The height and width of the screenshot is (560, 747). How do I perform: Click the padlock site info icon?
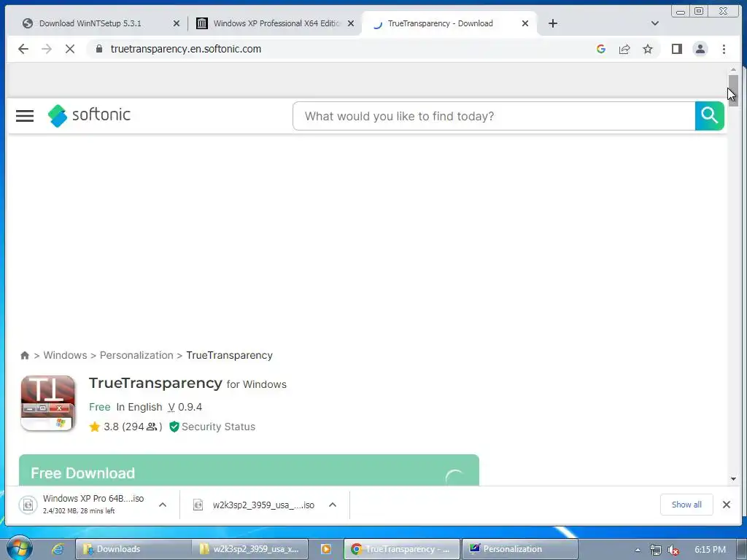(99, 49)
